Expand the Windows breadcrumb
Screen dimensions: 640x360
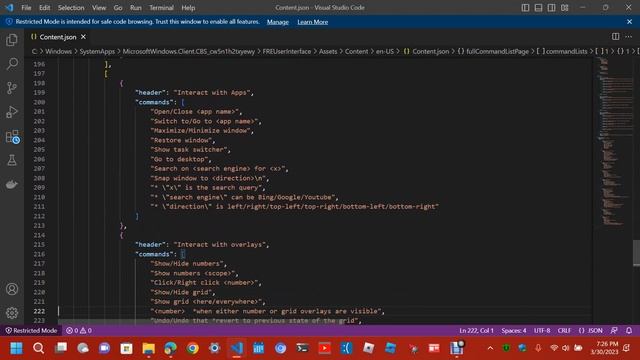coord(58,51)
